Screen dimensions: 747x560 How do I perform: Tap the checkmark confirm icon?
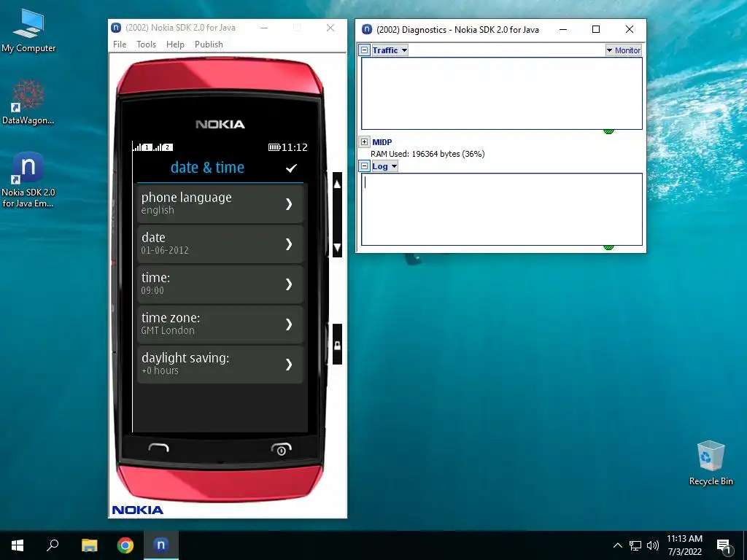point(291,168)
